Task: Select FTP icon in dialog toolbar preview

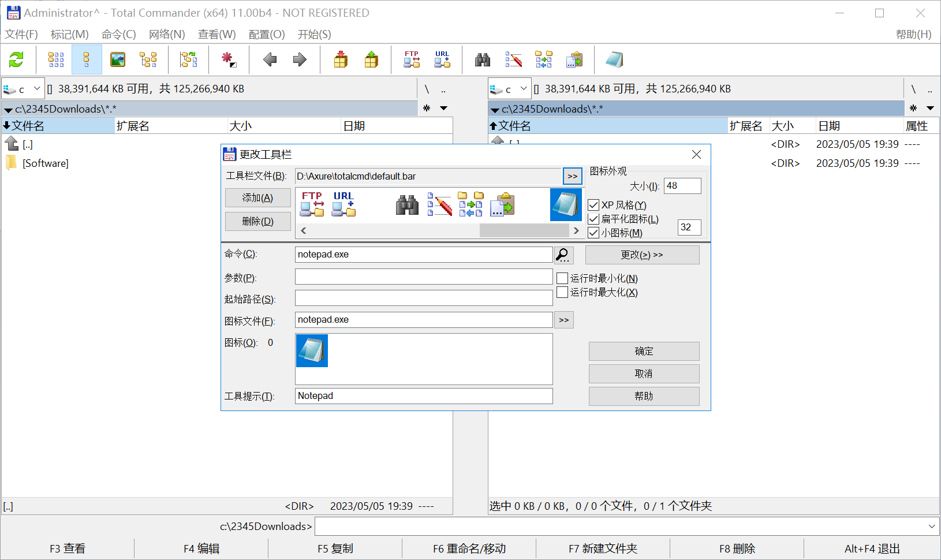Action: pyautogui.click(x=312, y=204)
